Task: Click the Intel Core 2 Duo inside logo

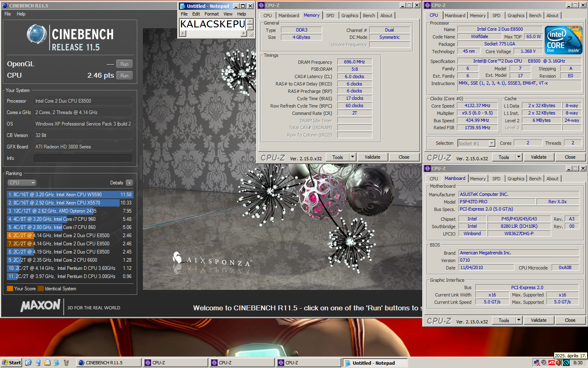Action: [x=563, y=40]
